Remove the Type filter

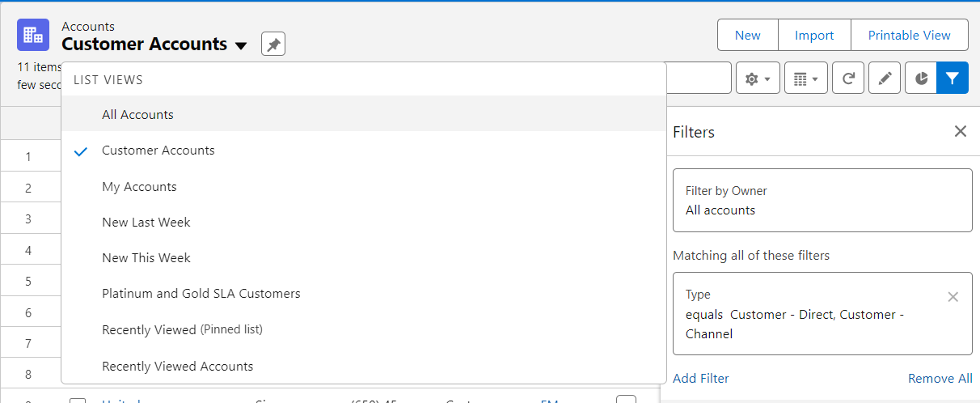click(x=953, y=297)
